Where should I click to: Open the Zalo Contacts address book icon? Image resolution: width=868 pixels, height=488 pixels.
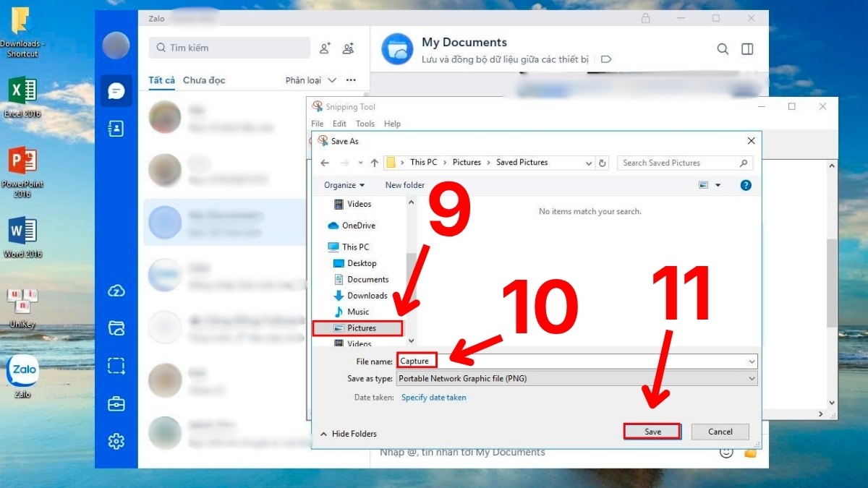tap(116, 129)
